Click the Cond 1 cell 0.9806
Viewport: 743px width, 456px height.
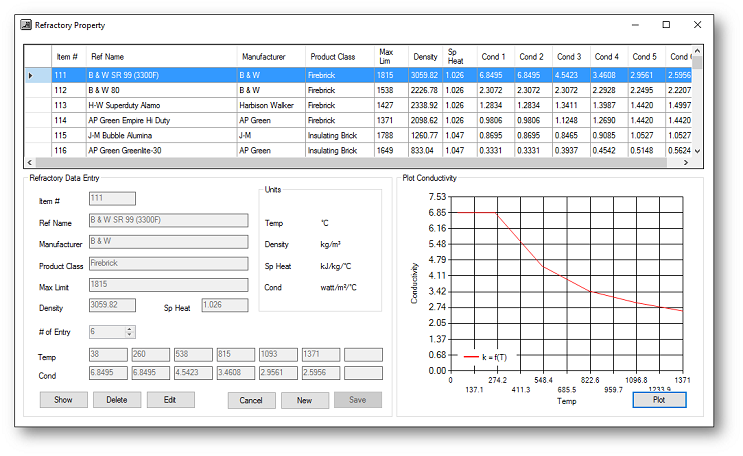(x=495, y=120)
